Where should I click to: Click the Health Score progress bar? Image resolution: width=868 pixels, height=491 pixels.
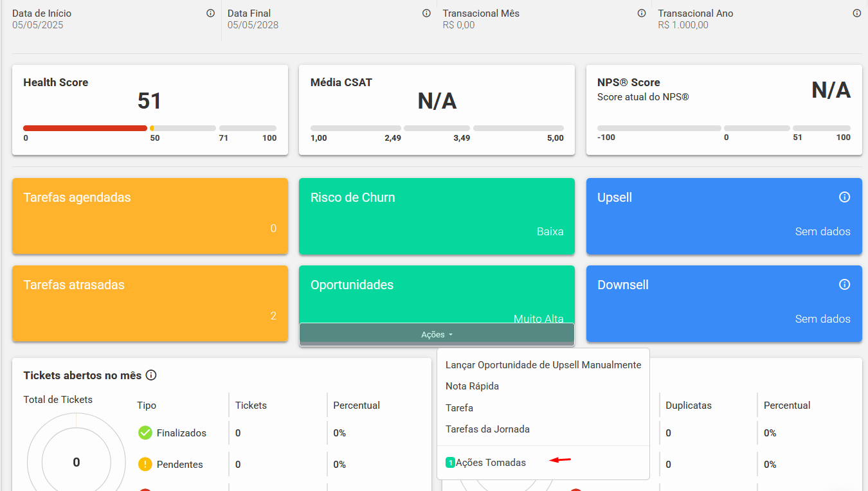[x=150, y=129]
